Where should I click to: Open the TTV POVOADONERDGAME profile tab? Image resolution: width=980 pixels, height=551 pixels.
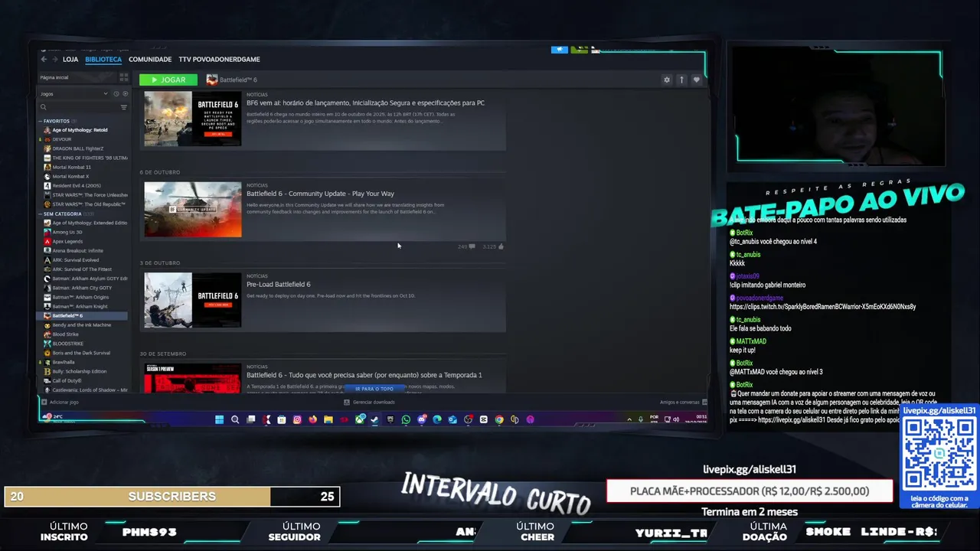click(219, 59)
